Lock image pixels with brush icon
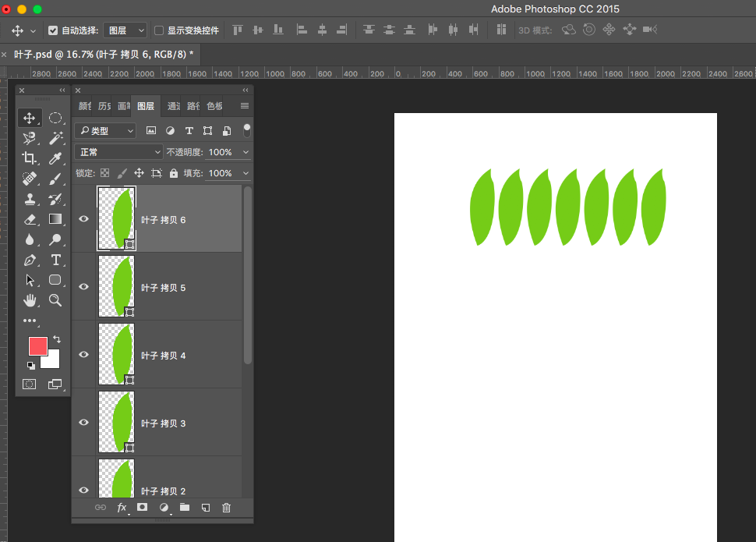This screenshot has width=756, height=542. click(x=122, y=173)
